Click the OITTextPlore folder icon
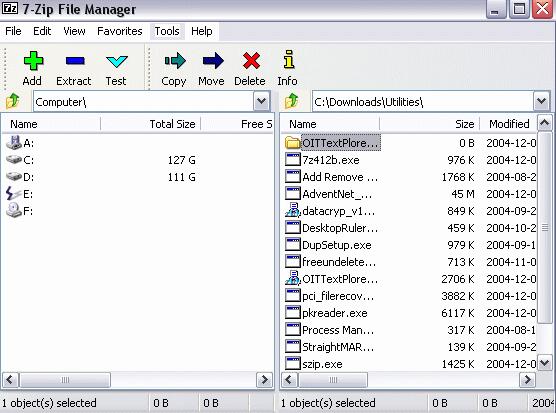 click(293, 143)
